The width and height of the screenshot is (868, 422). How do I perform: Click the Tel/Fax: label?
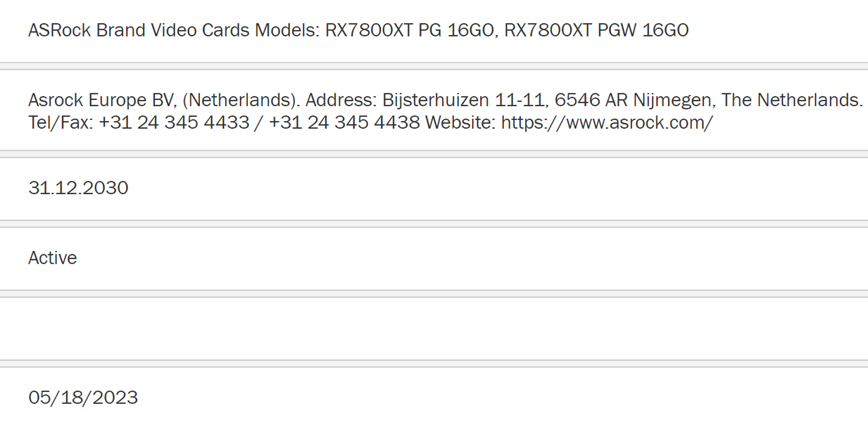(61, 122)
